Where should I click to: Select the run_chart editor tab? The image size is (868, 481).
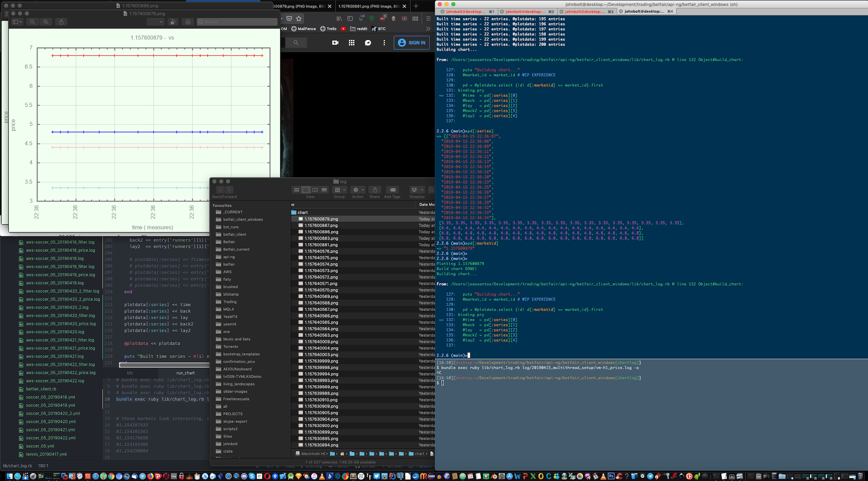pyautogui.click(x=185, y=373)
